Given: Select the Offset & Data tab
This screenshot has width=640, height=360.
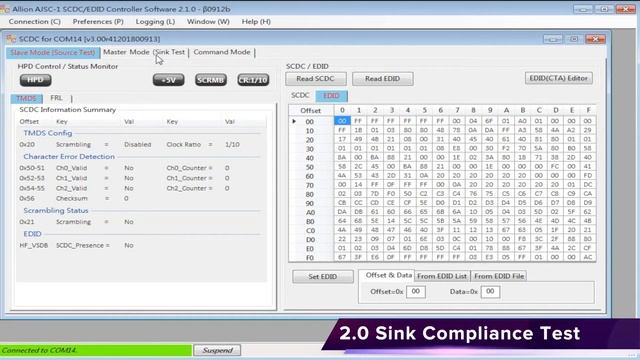Looking at the screenshot, I should (x=387, y=276).
